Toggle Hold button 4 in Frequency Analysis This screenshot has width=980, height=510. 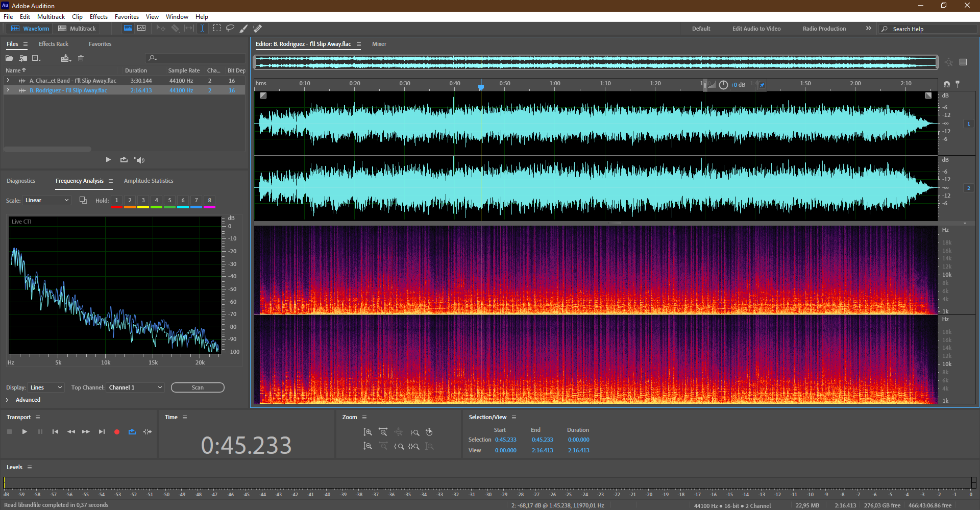(156, 201)
